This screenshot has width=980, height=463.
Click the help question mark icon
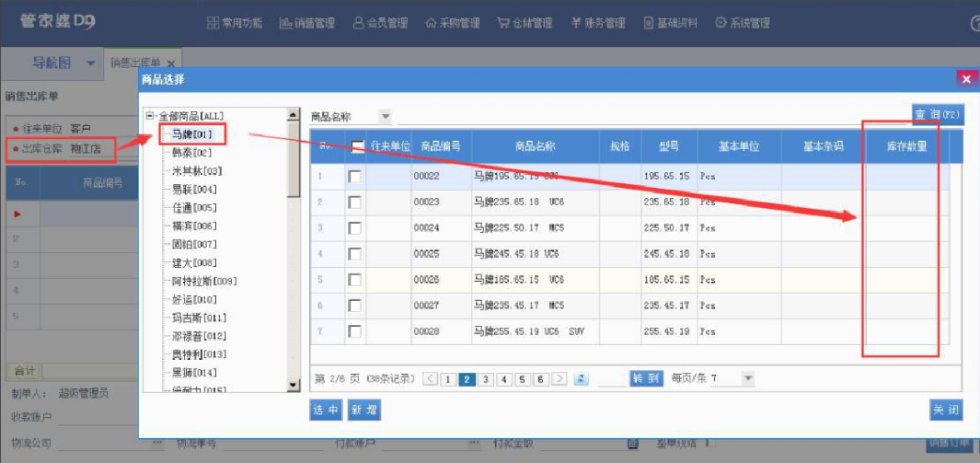974,24
